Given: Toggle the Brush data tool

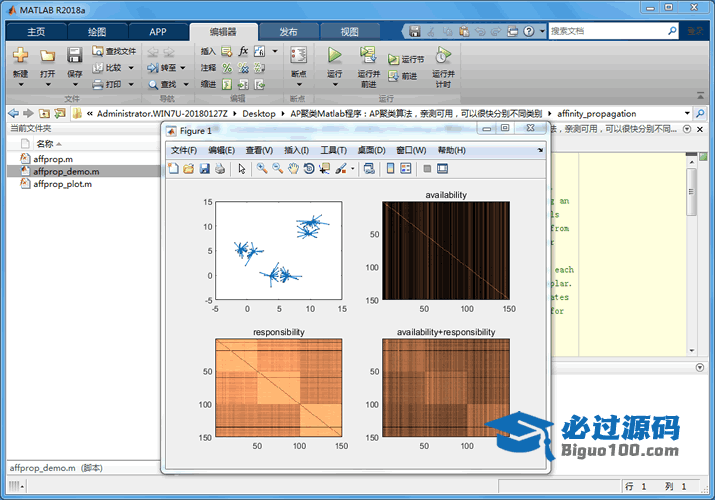Looking at the screenshot, I should pyautogui.click(x=341, y=169).
